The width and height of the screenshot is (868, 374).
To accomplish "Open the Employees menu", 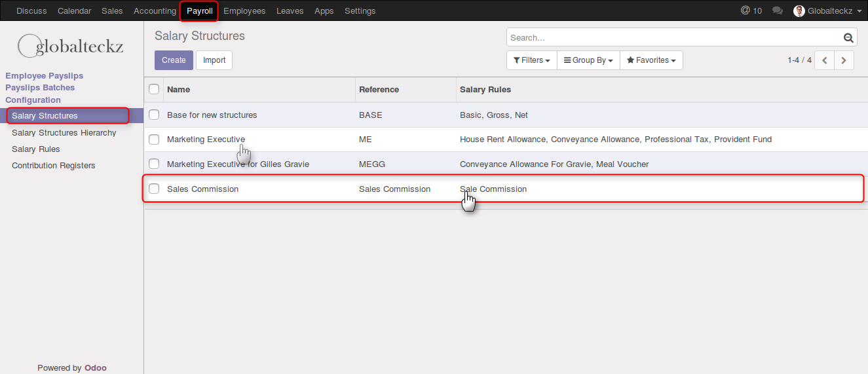I will 244,10.
